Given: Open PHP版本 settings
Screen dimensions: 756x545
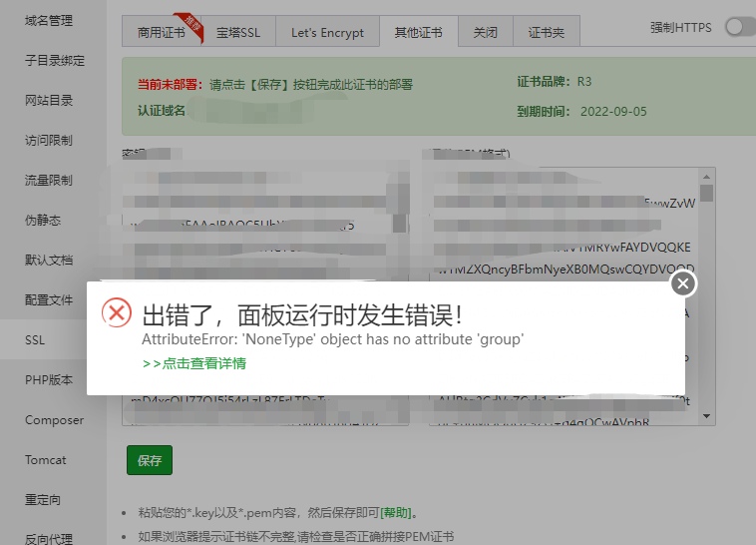Looking at the screenshot, I should 49,380.
